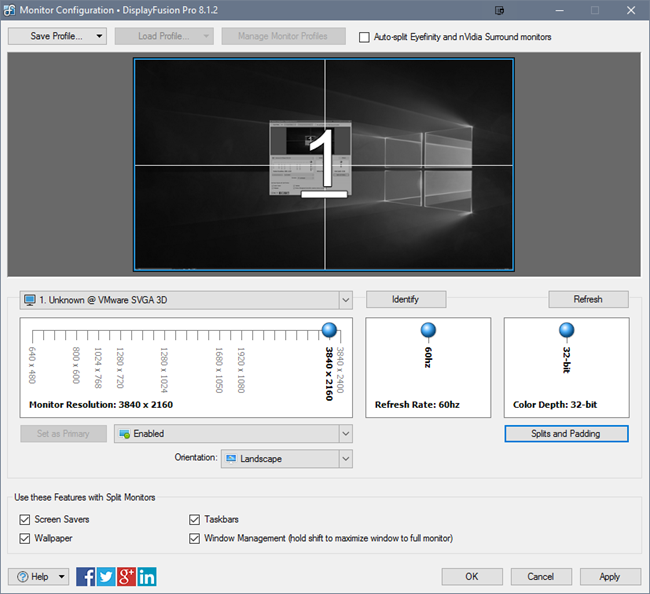Click the Cancel button
650x594 pixels.
click(x=541, y=577)
